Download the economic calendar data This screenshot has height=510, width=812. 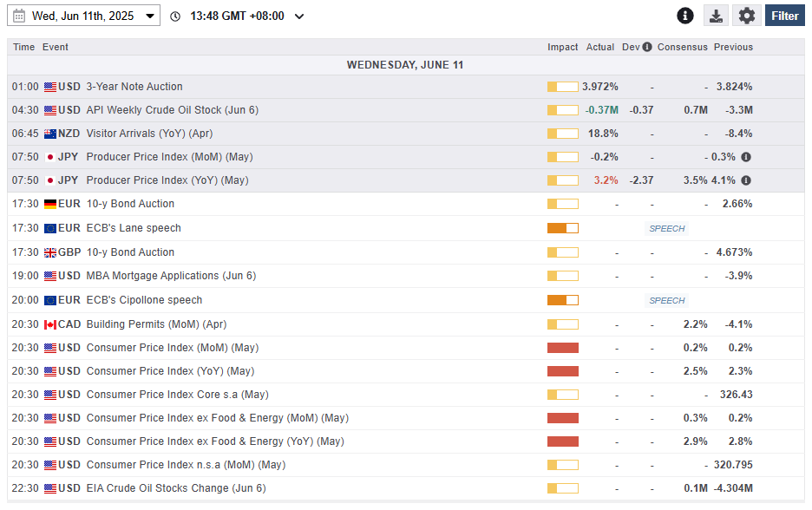coord(716,16)
